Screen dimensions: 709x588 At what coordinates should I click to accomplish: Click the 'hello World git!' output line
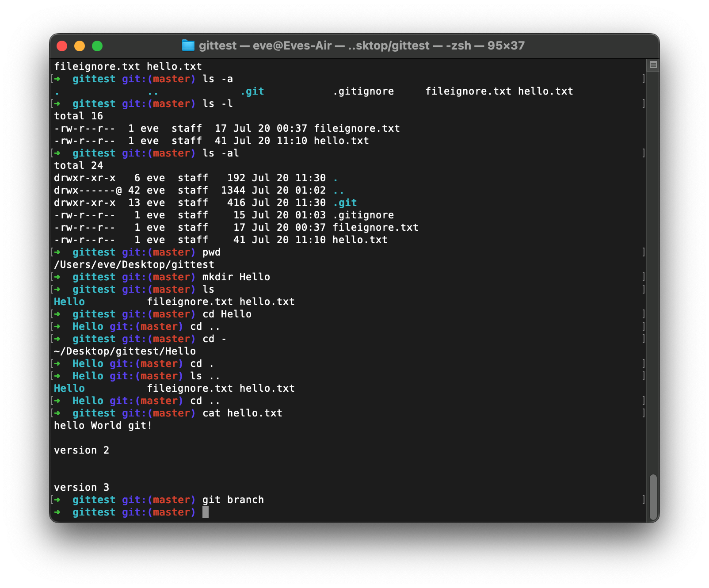click(x=103, y=425)
